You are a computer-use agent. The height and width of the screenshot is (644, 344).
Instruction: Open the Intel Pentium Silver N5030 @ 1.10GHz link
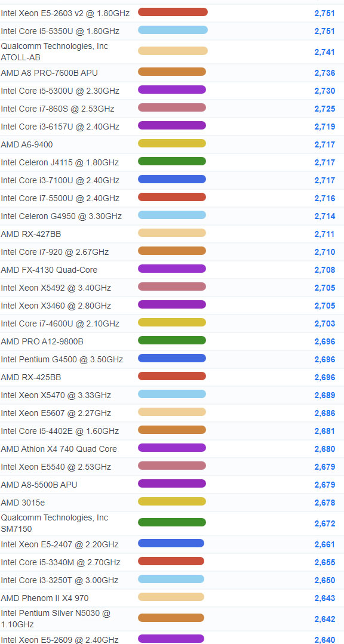click(56, 618)
